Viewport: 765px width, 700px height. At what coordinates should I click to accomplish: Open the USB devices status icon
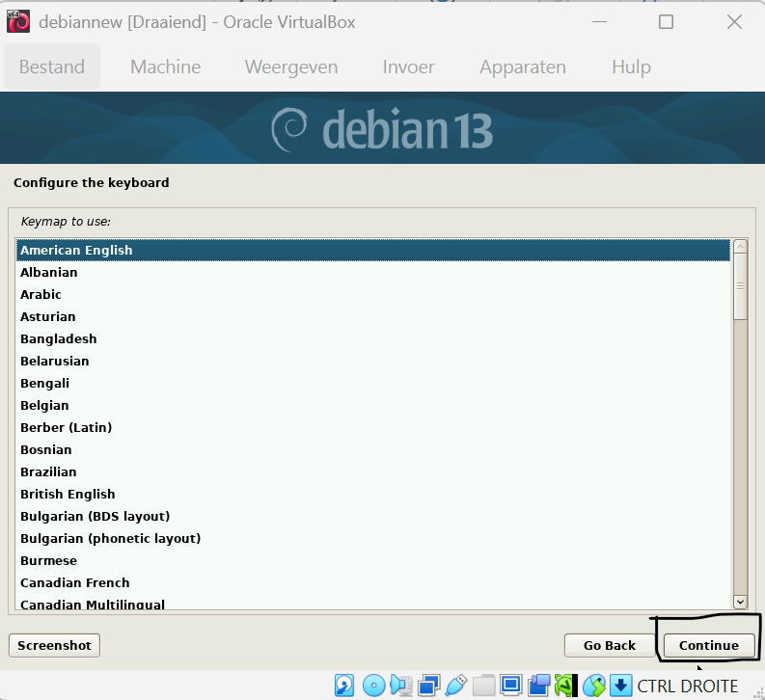tap(456, 686)
